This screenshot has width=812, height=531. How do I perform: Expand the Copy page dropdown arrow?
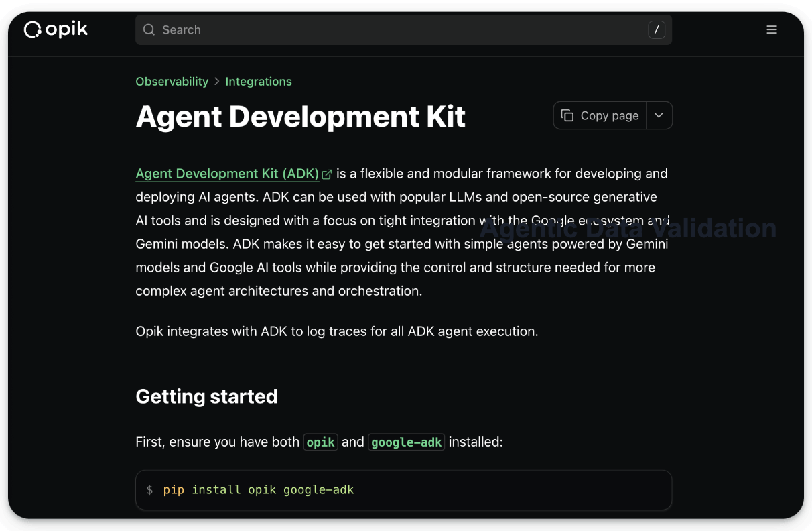(659, 115)
